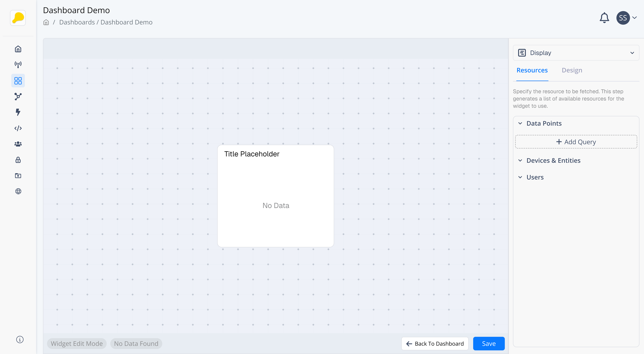Open the users group icon
The width and height of the screenshot is (644, 354).
(18, 144)
